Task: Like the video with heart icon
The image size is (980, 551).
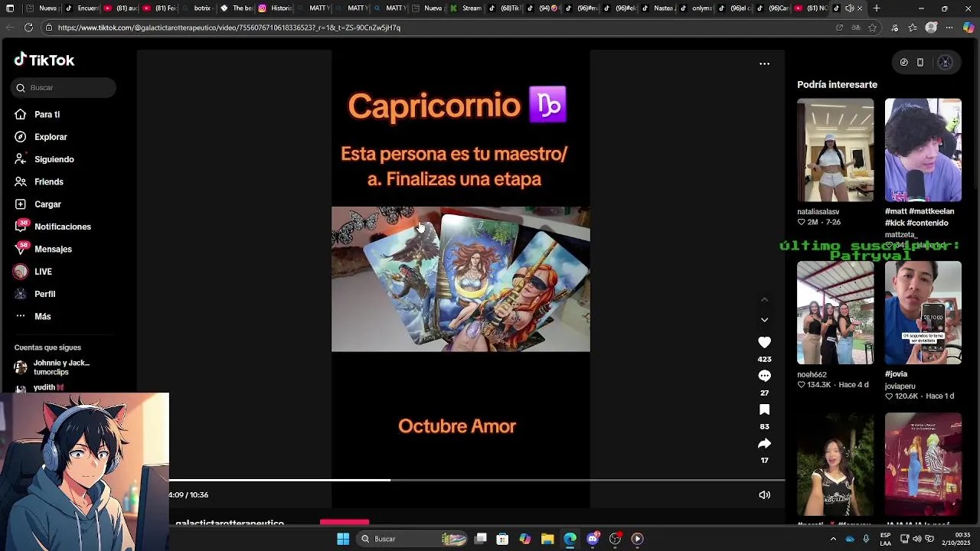Action: (764, 342)
